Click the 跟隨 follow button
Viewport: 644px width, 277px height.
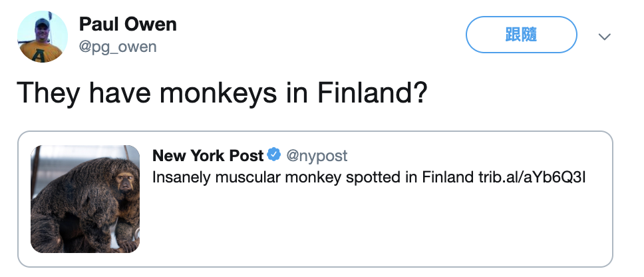[521, 35]
